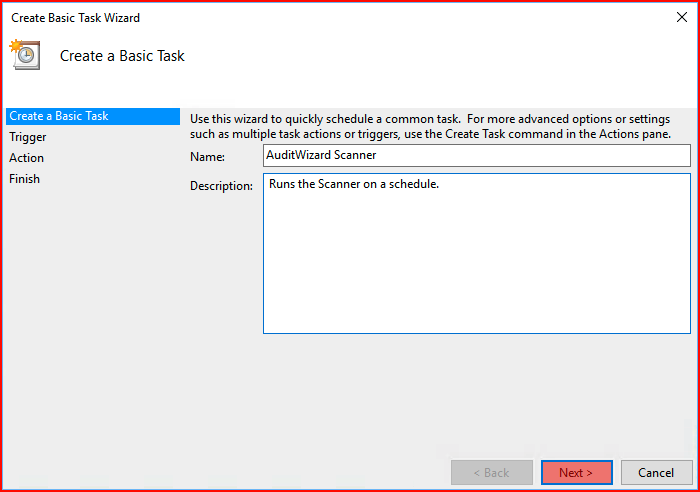The height and width of the screenshot is (492, 700).
Task: Click the disabled < Back button
Action: click(492, 472)
